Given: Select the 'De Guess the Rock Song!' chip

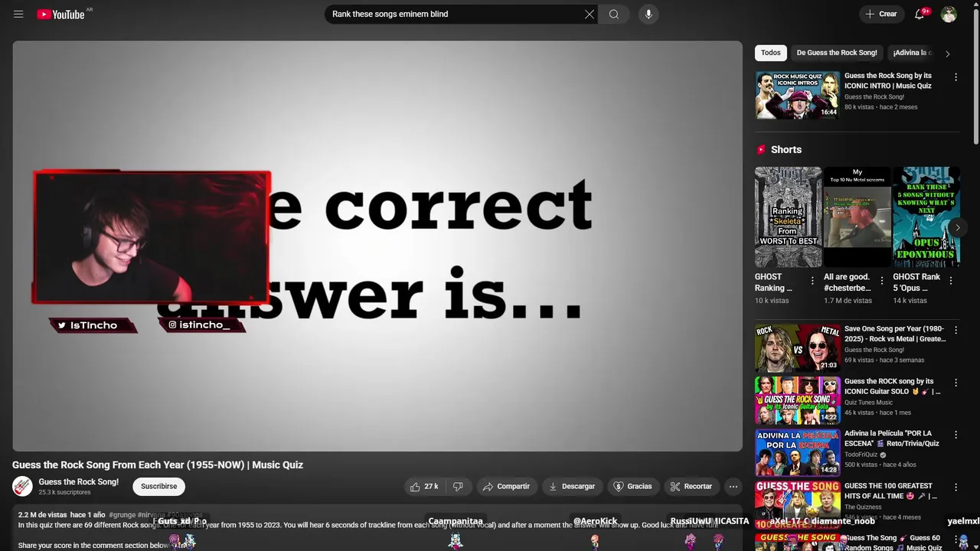Looking at the screenshot, I should (837, 53).
